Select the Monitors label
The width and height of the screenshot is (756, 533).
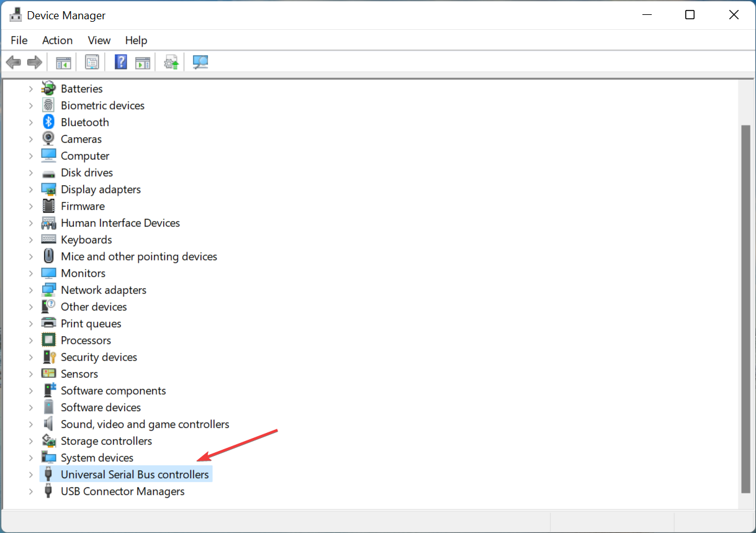83,273
